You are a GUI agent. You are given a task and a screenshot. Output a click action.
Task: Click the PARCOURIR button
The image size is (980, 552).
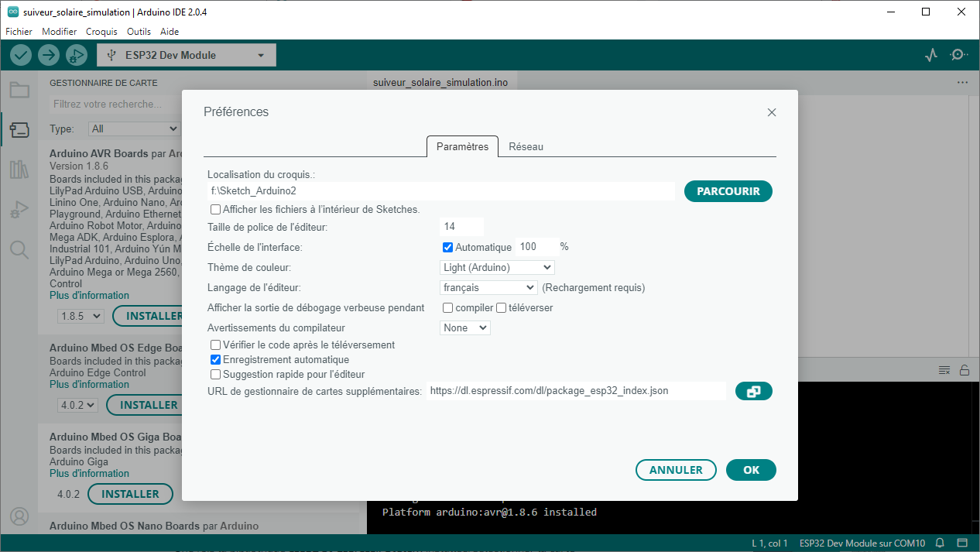(728, 191)
